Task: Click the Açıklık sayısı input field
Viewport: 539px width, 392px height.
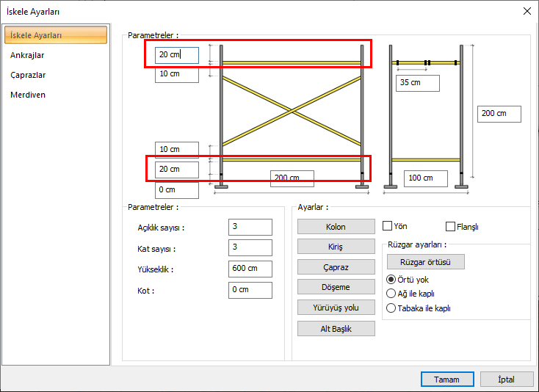Action: coord(250,227)
